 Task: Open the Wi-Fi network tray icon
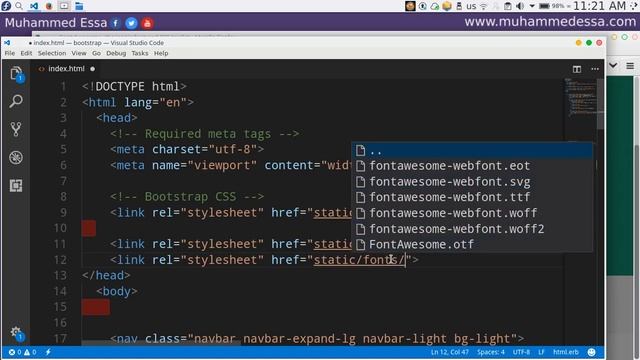click(x=484, y=6)
